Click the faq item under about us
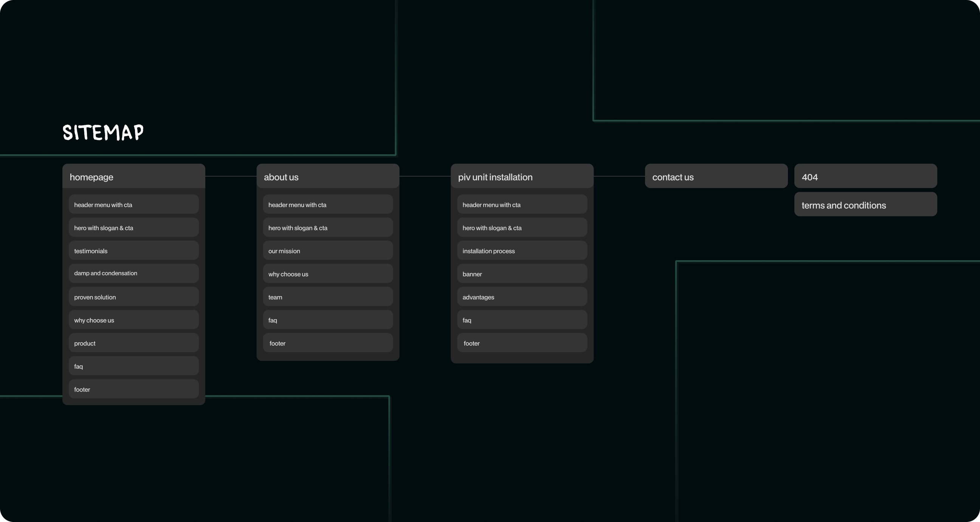Image resolution: width=980 pixels, height=522 pixels. pyautogui.click(x=328, y=320)
